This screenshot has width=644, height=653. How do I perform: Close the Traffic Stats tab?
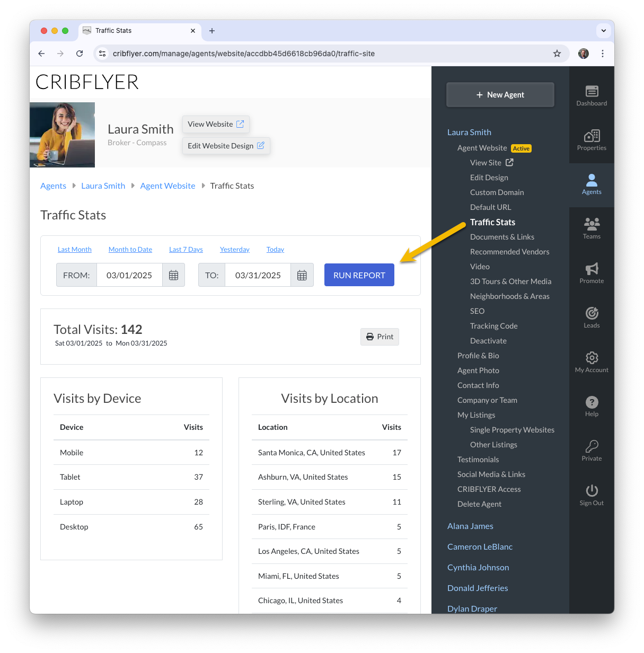point(193,31)
